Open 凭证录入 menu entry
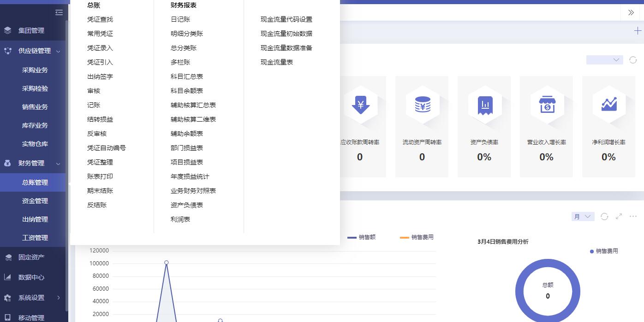The height and width of the screenshot is (322, 644). pyautogui.click(x=100, y=48)
